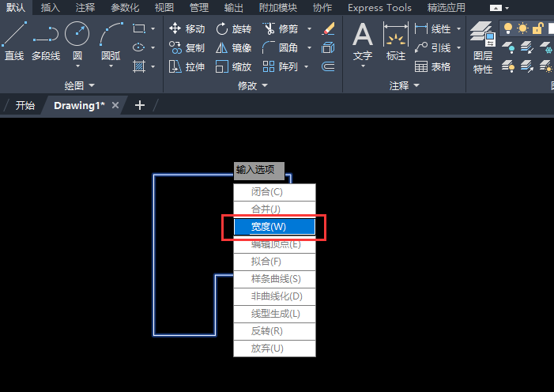Open the Parametric (参数化) ribbon tab
Image resolution: width=554 pixels, height=392 pixels.
coord(125,7)
